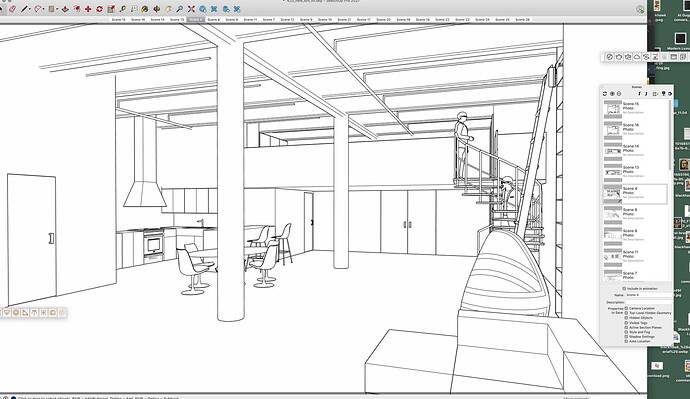Select the Text label tool
The width and height of the screenshot is (690, 399).
pyautogui.click(x=134, y=9)
